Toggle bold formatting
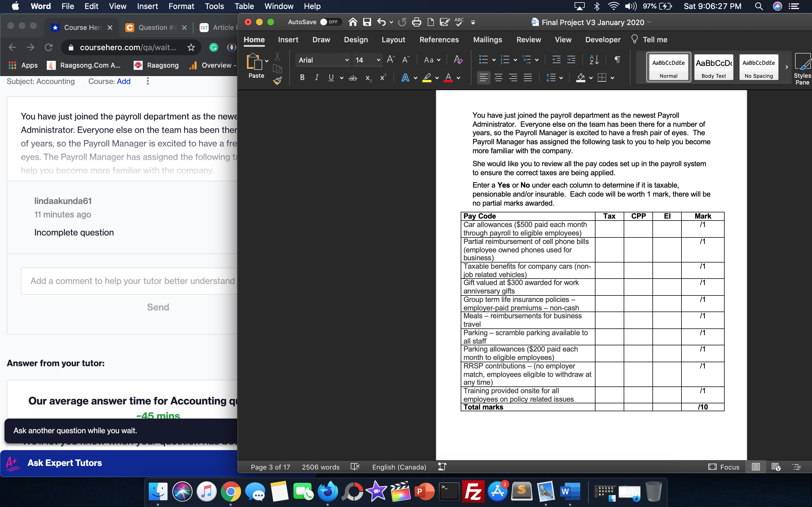812x507 pixels. tap(302, 77)
